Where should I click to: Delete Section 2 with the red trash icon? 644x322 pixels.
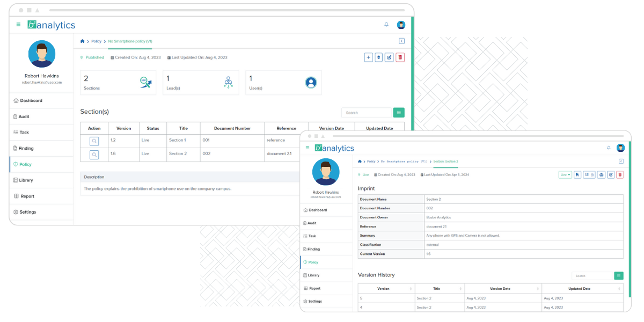coord(620,174)
